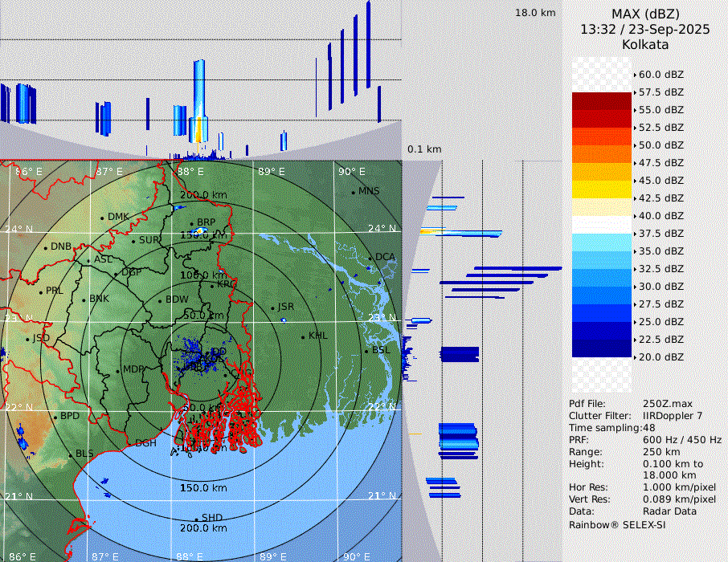This screenshot has width=728, height=562.
Task: Click the JSR station dot
Action: pos(272,307)
